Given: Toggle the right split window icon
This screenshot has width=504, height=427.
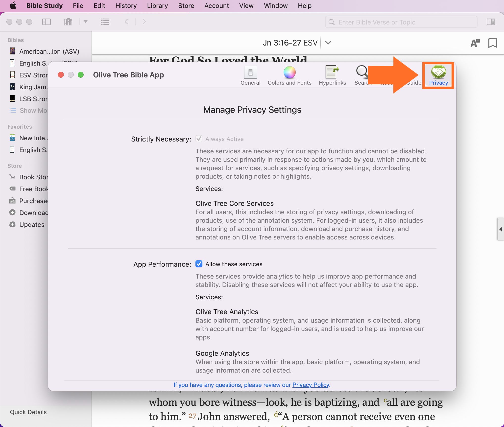Looking at the screenshot, I should point(491,22).
